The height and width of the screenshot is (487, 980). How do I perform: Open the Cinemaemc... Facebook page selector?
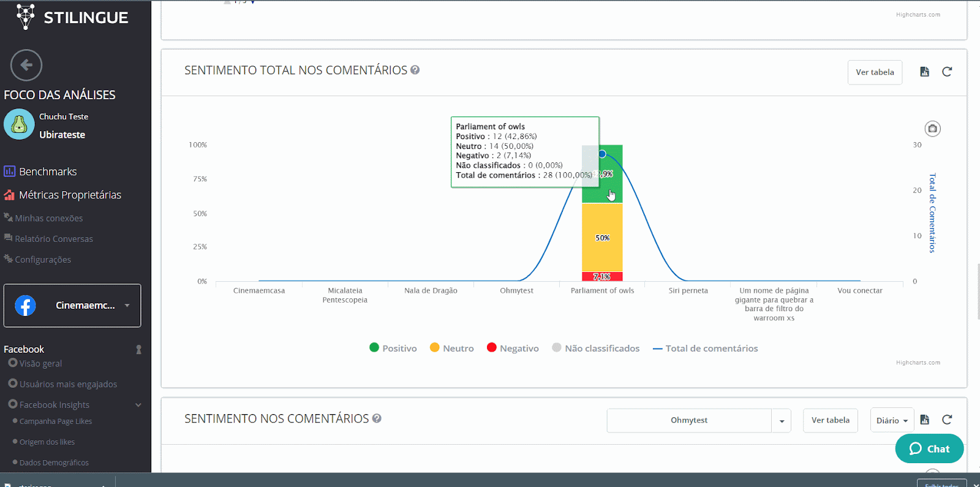pyautogui.click(x=72, y=305)
